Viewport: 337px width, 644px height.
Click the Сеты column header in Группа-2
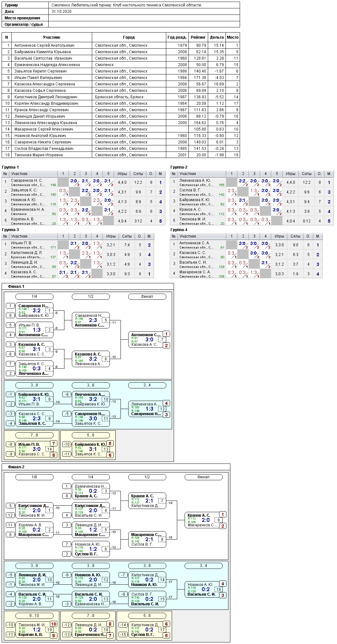(306, 174)
